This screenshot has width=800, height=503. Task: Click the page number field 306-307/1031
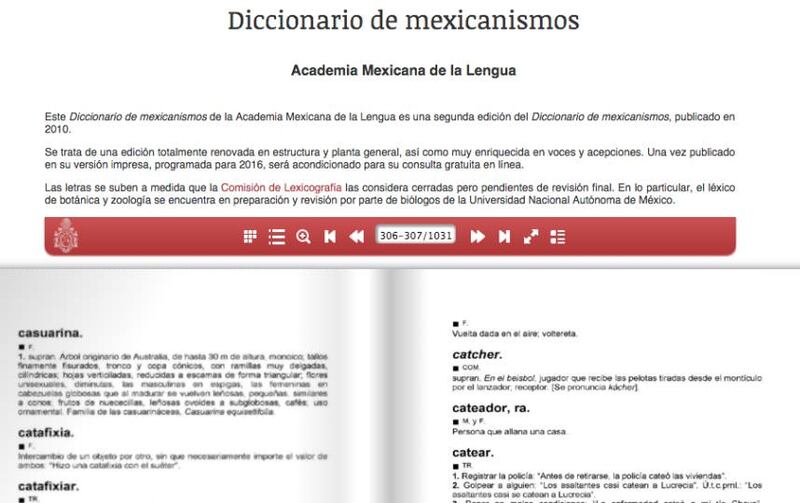click(x=416, y=236)
